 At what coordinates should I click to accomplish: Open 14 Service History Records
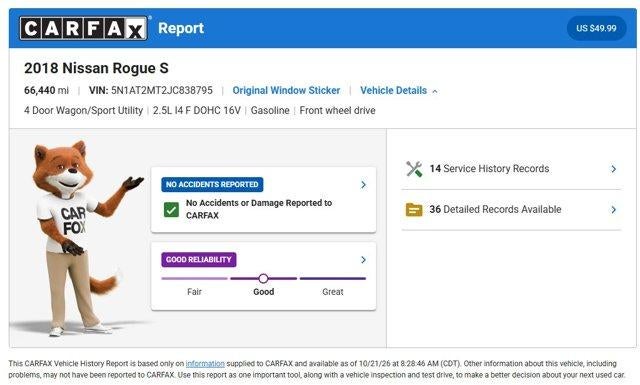click(511, 169)
